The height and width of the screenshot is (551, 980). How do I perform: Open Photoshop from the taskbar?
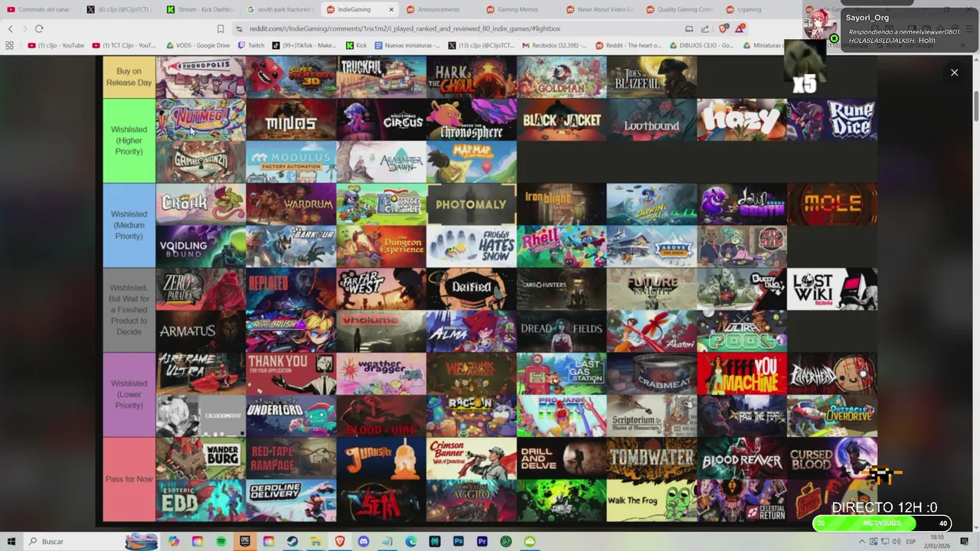pos(458,541)
